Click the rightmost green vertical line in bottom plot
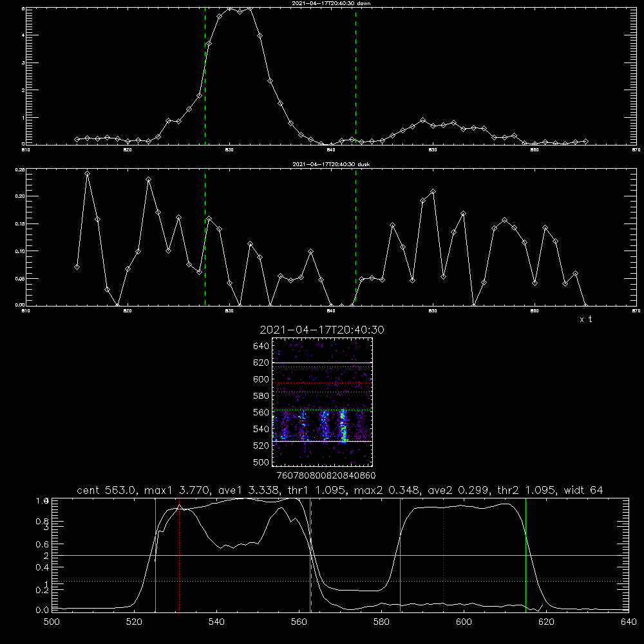Image resolution: width=644 pixels, height=644 pixels. [526, 555]
